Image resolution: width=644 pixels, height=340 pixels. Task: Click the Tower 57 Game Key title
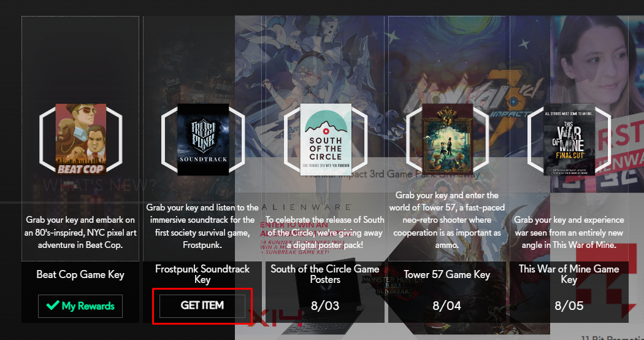coord(447,274)
